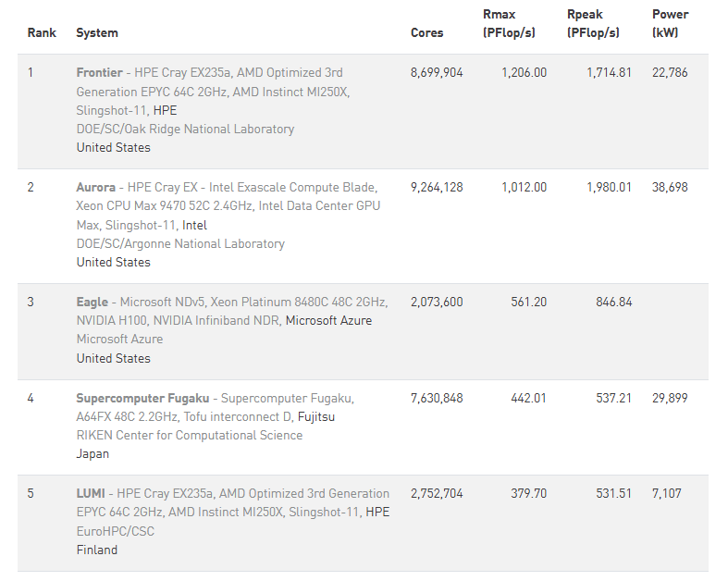Open the Eagle system link
This screenshot has height=581, width=728.
[92, 302]
